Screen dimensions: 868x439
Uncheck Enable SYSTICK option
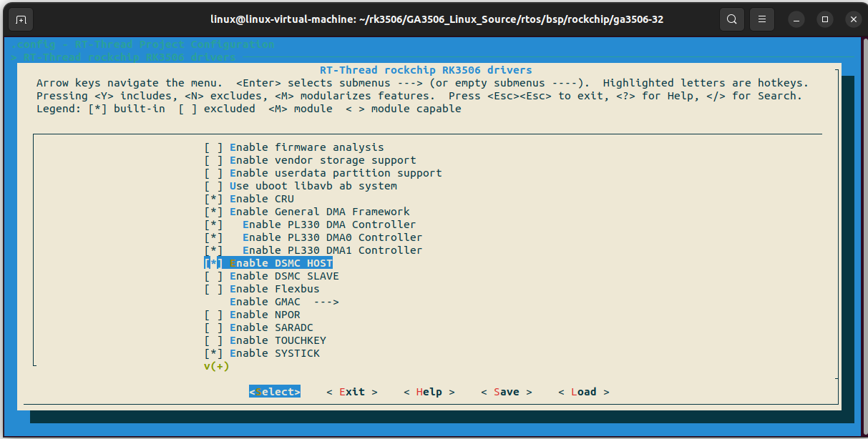coord(213,353)
